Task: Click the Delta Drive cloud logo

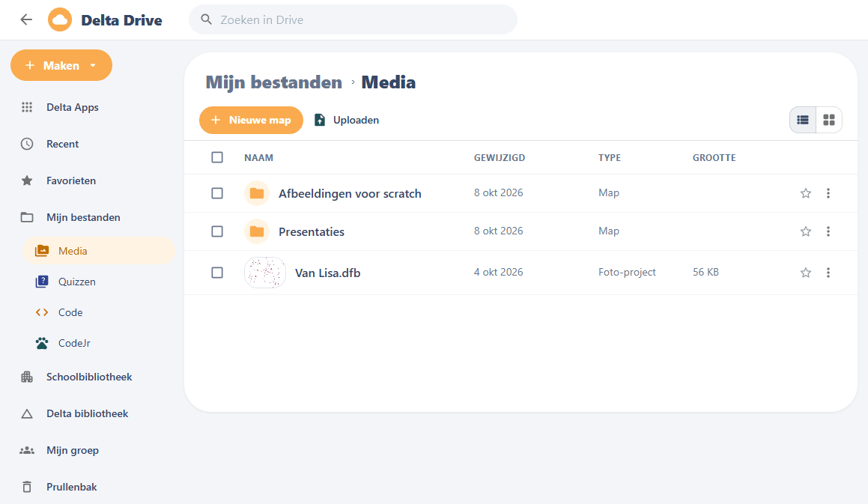Action: (60, 20)
